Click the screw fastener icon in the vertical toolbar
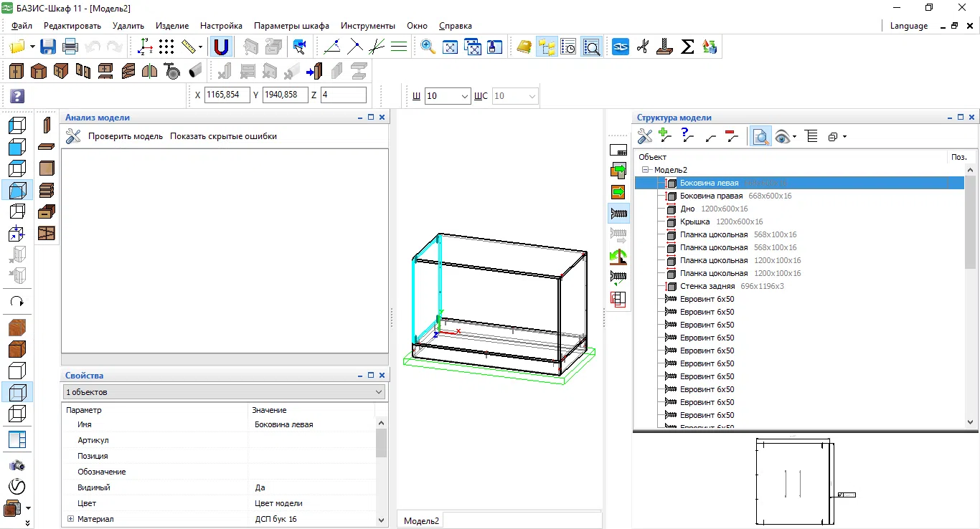This screenshot has width=980, height=529. tap(618, 213)
